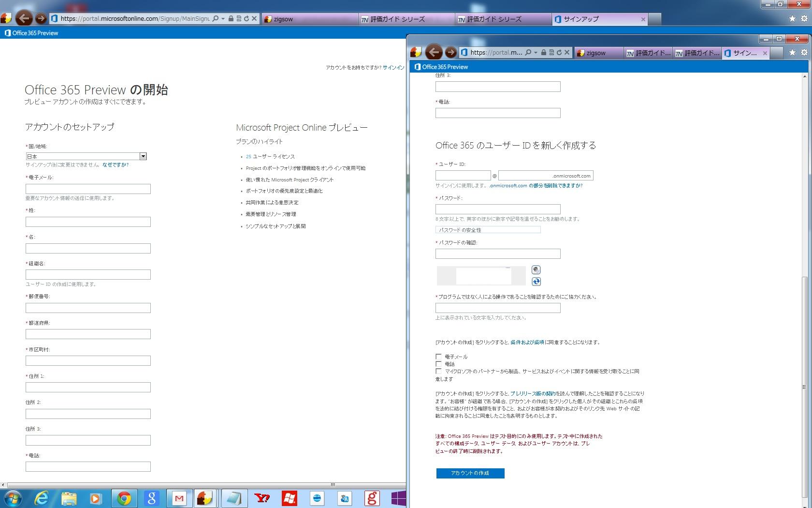Expand the address bar dropdown in the left window
The width and height of the screenshot is (812, 508).
point(223,19)
